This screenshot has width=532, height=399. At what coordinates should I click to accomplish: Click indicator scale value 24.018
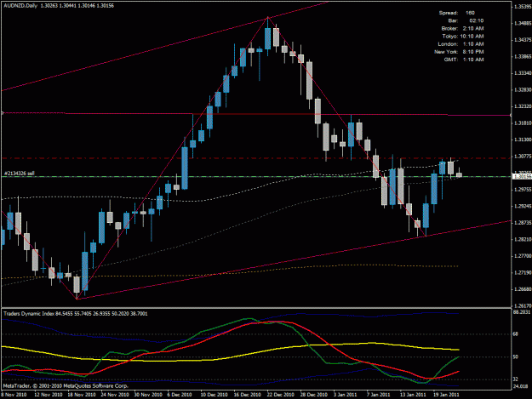(521, 386)
